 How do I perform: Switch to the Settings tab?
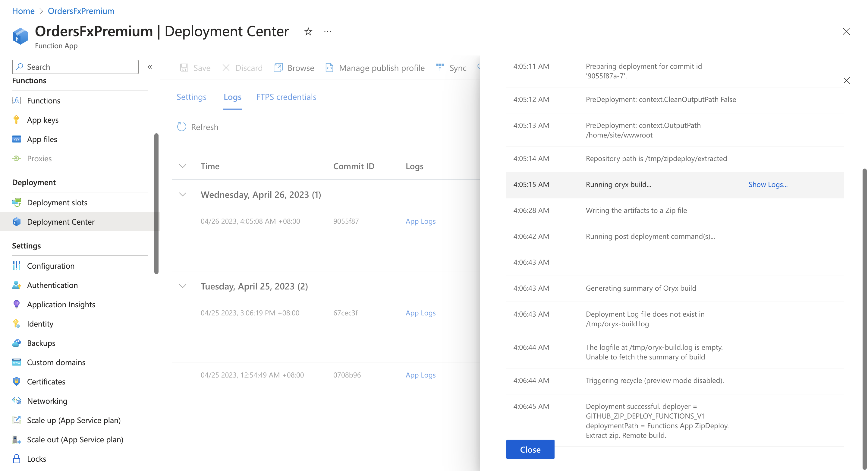[191, 97]
